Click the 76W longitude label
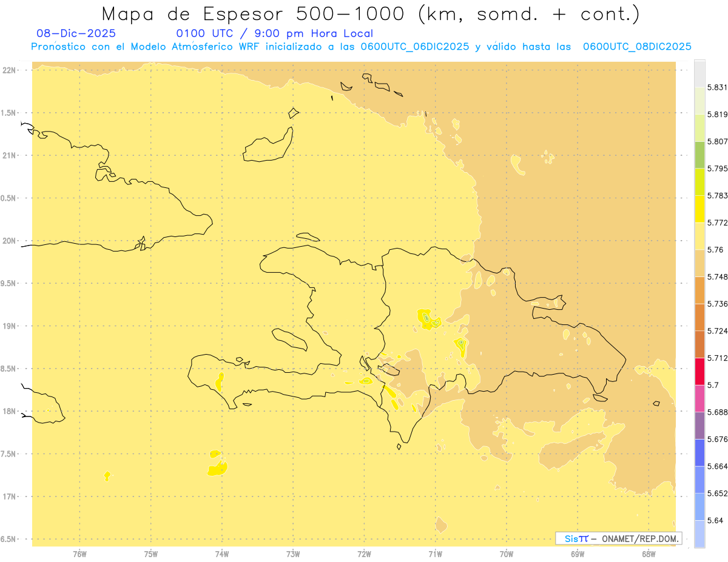The image size is (728, 562). [x=79, y=554]
